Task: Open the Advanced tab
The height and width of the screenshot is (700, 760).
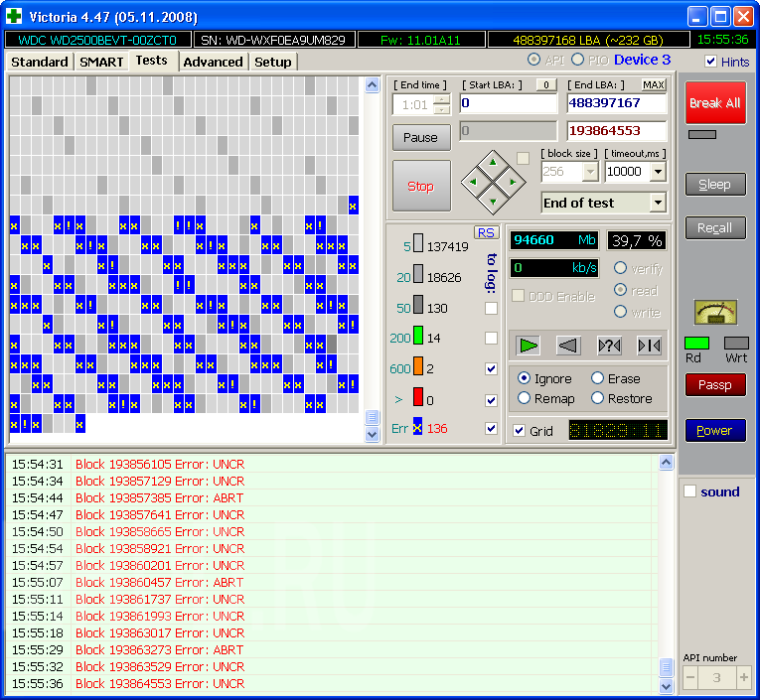Action: point(213,62)
